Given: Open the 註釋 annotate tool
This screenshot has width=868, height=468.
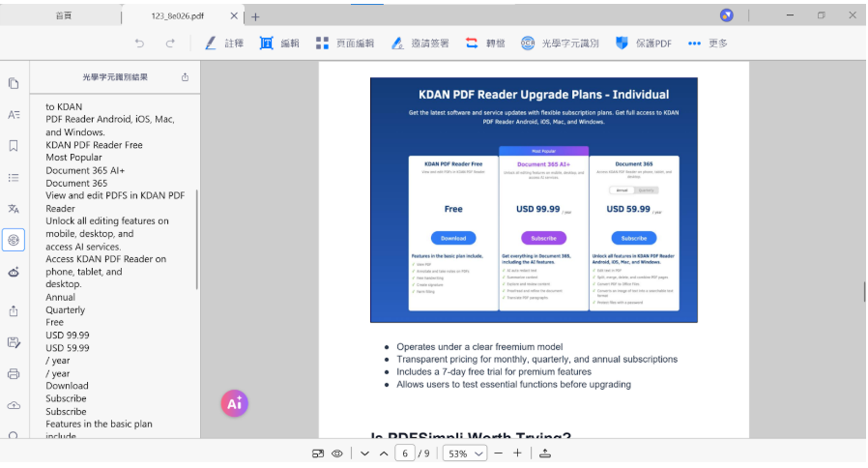Looking at the screenshot, I should [x=224, y=44].
